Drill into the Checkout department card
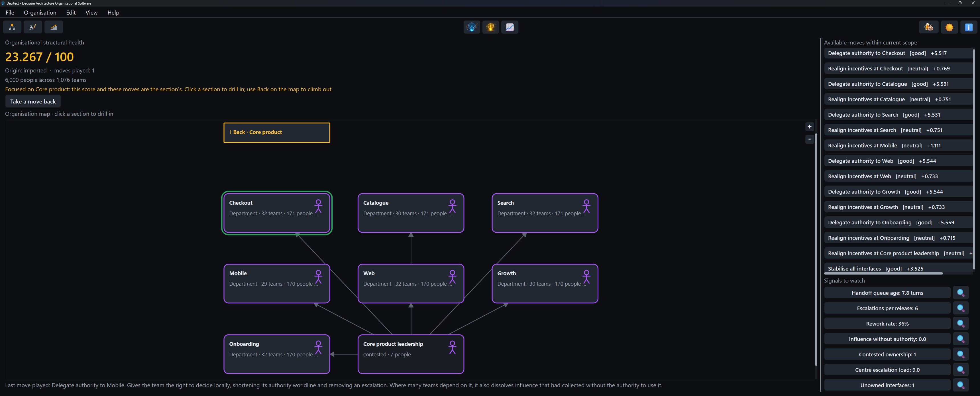 (x=277, y=213)
